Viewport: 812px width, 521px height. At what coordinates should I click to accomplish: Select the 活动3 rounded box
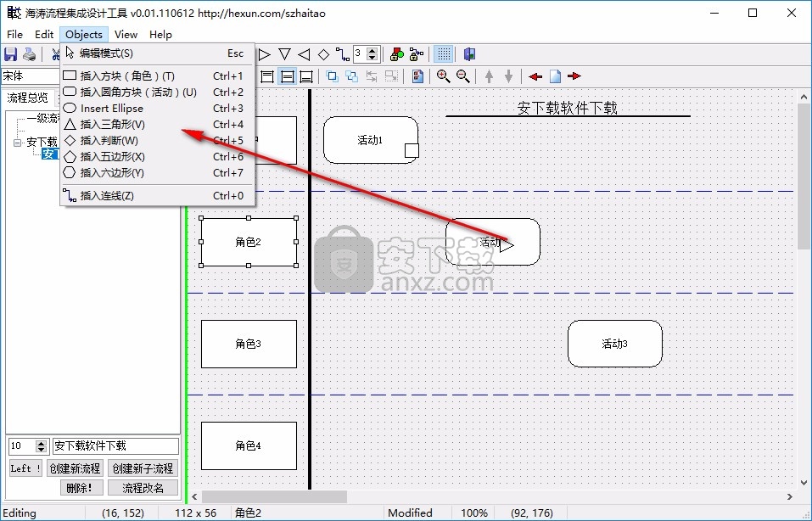[x=614, y=344]
